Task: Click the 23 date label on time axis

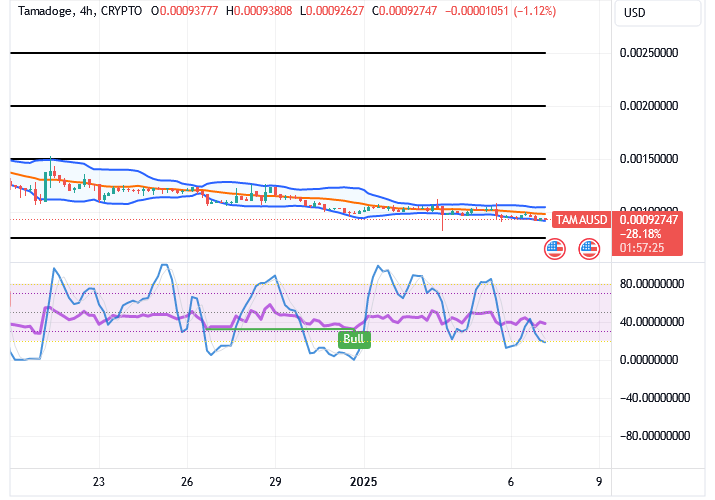Action: click(x=98, y=480)
